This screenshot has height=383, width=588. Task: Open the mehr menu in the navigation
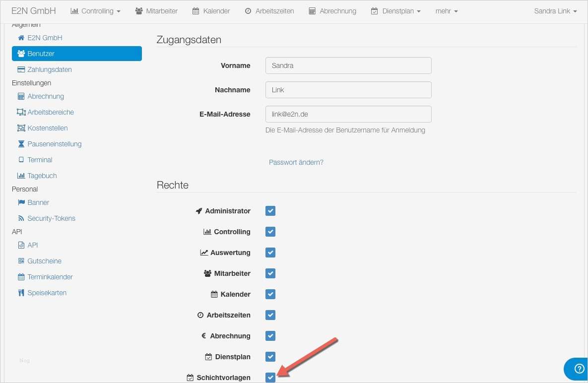click(446, 10)
